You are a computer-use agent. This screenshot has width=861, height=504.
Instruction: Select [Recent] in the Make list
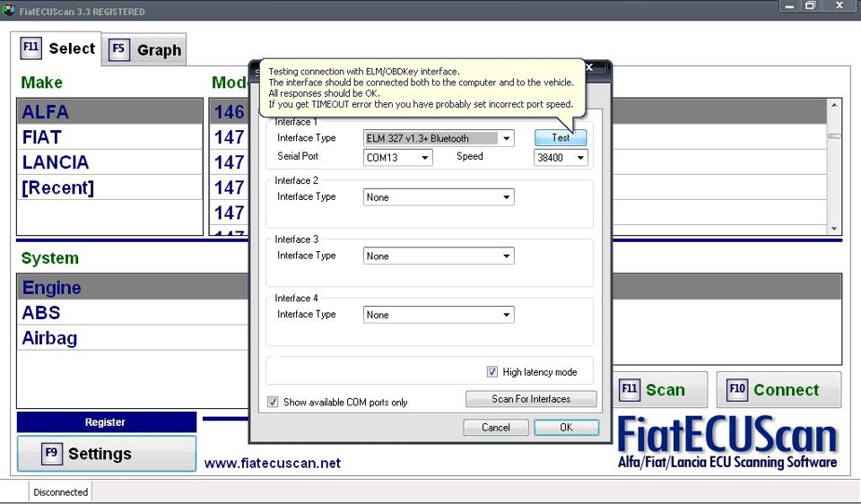pyautogui.click(x=109, y=187)
